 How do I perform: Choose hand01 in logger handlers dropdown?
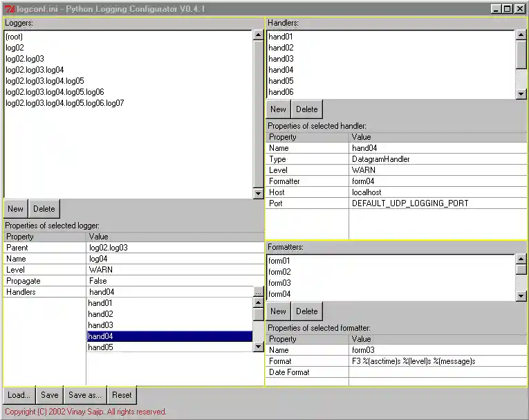169,303
